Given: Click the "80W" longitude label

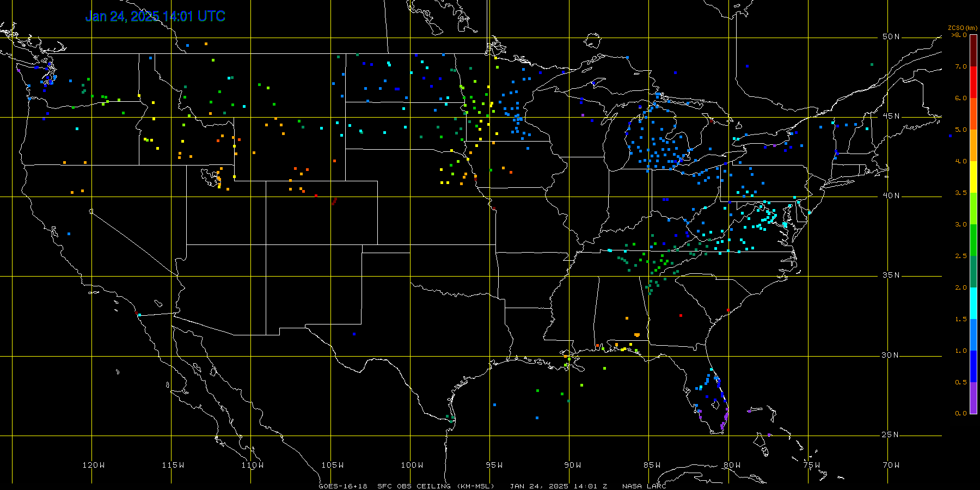Looking at the screenshot, I should click(x=732, y=465).
